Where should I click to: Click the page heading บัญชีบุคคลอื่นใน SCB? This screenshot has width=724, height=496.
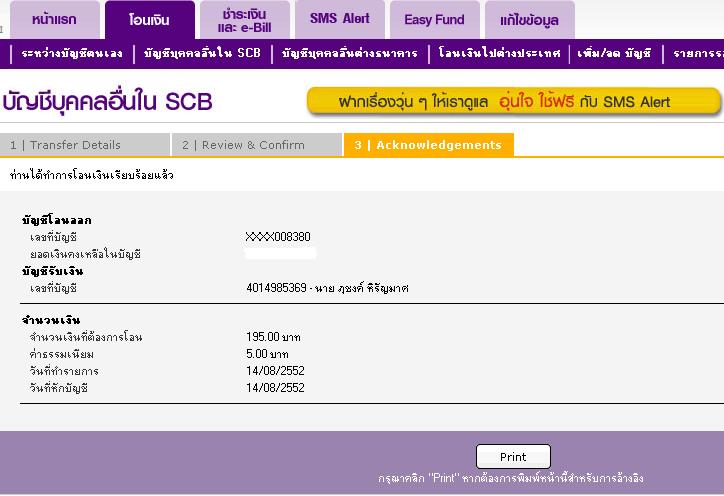coord(107,101)
